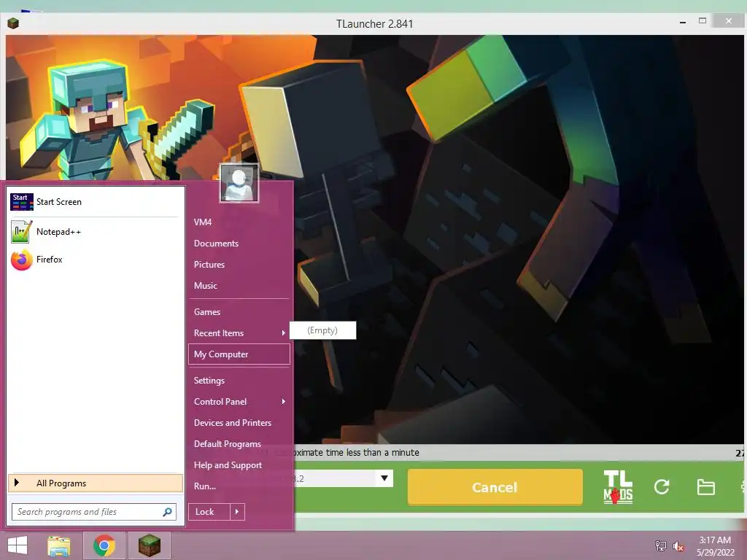Viewport: 747px width, 560px height.
Task: Click the magnifier search icon
Action: pyautogui.click(x=168, y=512)
